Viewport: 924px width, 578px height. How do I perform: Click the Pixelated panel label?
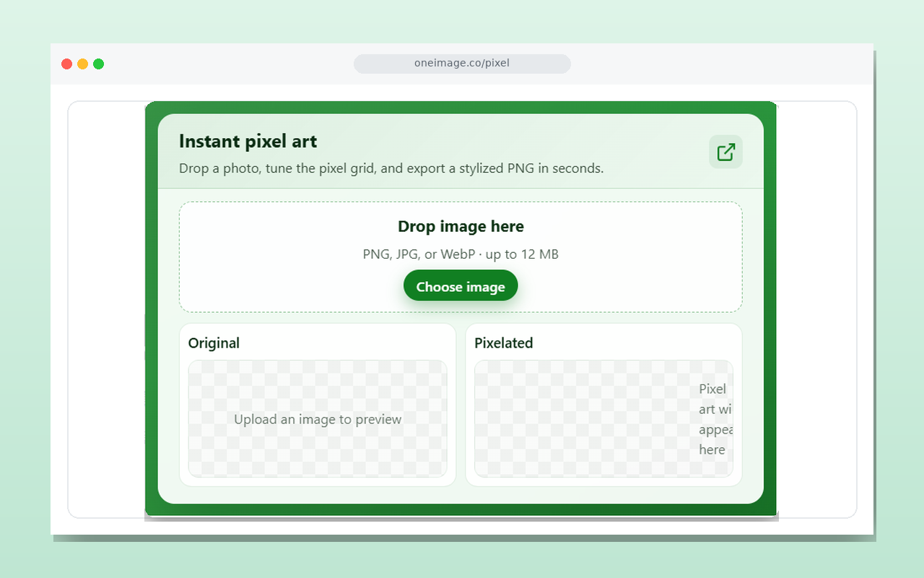(x=504, y=343)
